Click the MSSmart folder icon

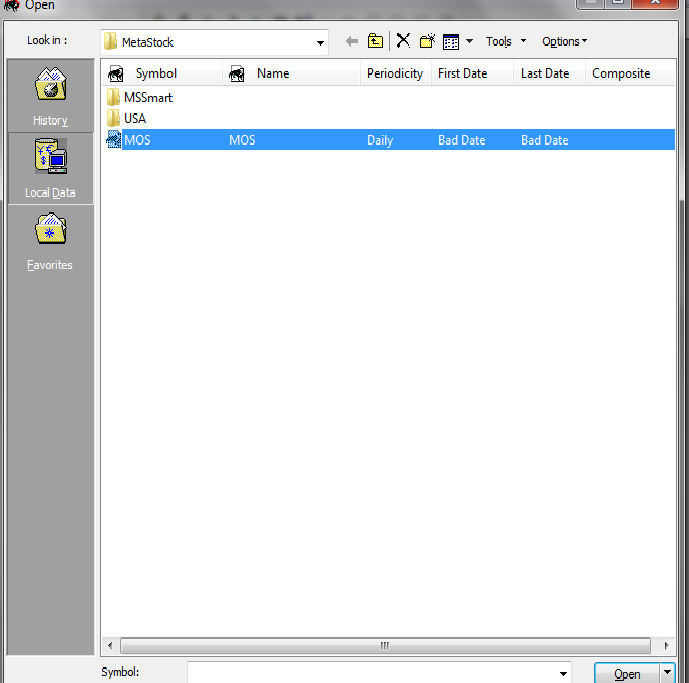pyautogui.click(x=113, y=97)
